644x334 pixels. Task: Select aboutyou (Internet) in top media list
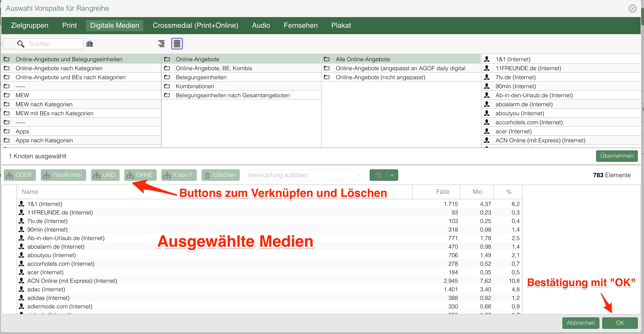(x=561, y=113)
